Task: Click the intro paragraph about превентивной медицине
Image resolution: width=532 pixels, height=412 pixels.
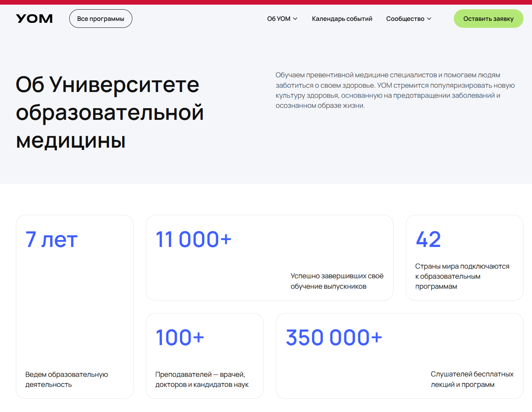Action: click(x=395, y=90)
